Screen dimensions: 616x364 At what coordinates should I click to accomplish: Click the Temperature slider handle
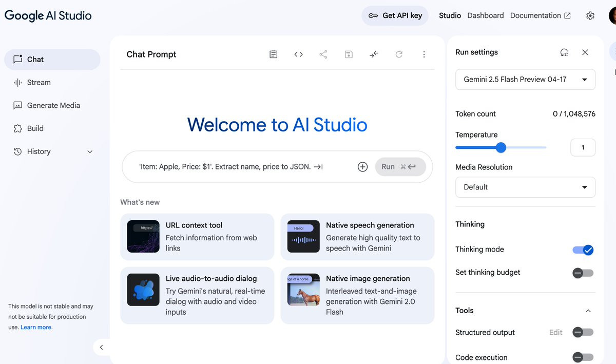501,148
